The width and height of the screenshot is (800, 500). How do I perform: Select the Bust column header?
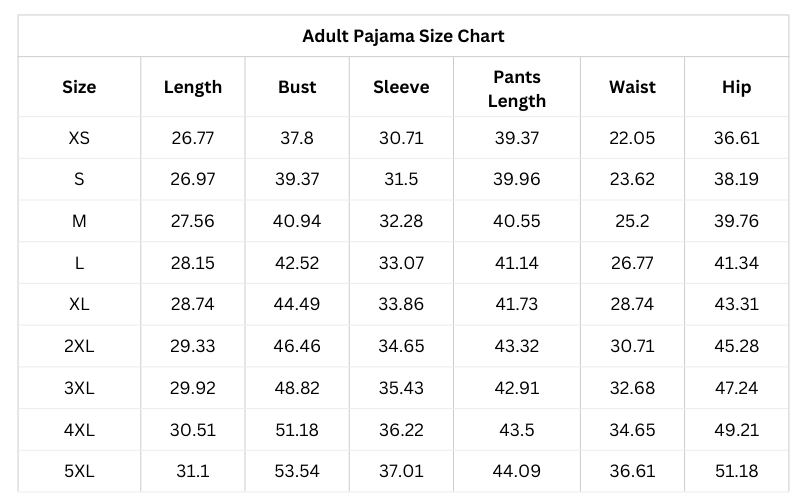297,87
